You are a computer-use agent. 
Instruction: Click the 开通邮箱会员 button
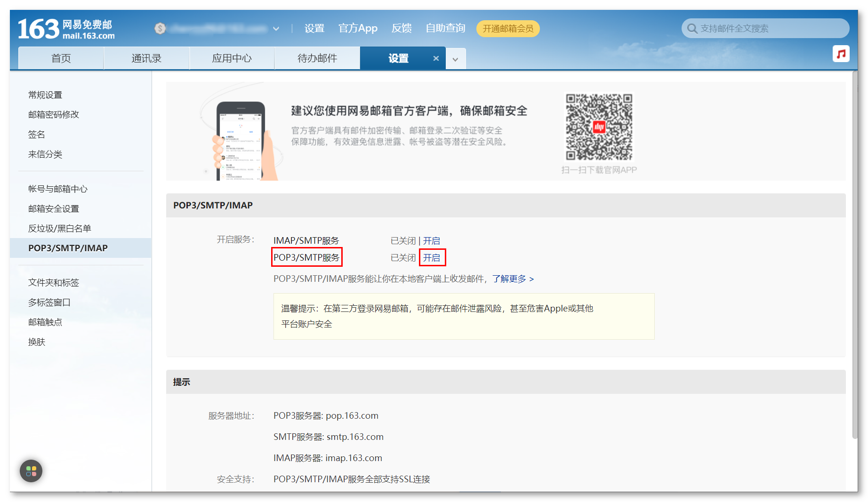pyautogui.click(x=508, y=29)
